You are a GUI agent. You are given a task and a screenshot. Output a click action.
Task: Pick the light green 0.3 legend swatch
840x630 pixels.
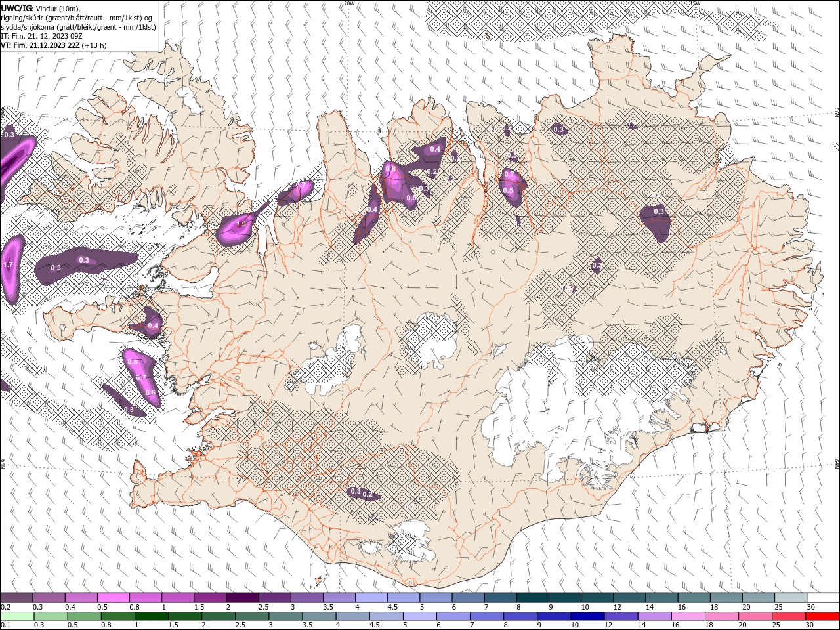pyautogui.click(x=51, y=616)
